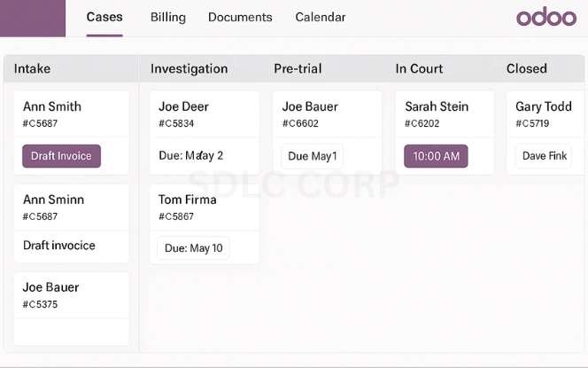Screen dimensions: 588x368
Task: Click case number #C5719
Action: (x=532, y=123)
